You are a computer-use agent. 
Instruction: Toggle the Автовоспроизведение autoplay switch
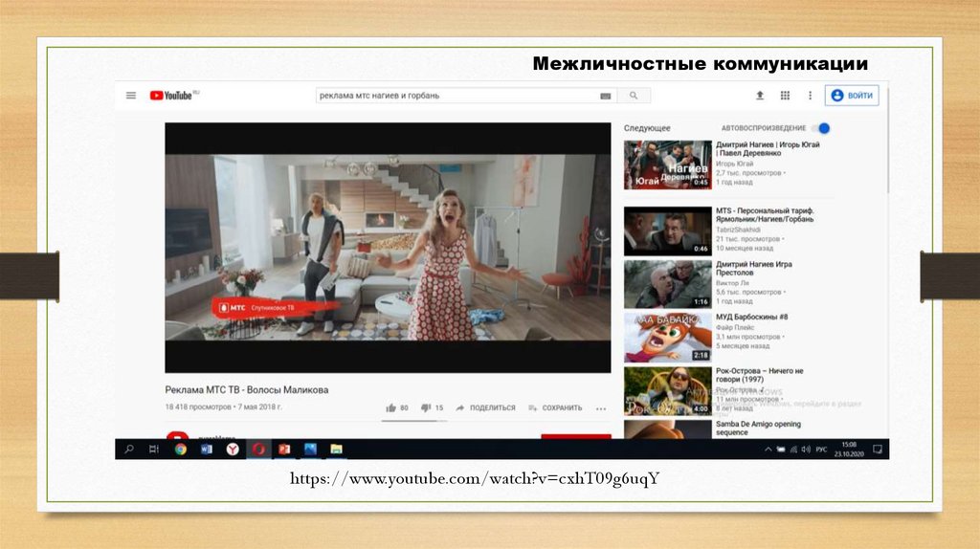pyautogui.click(x=821, y=128)
